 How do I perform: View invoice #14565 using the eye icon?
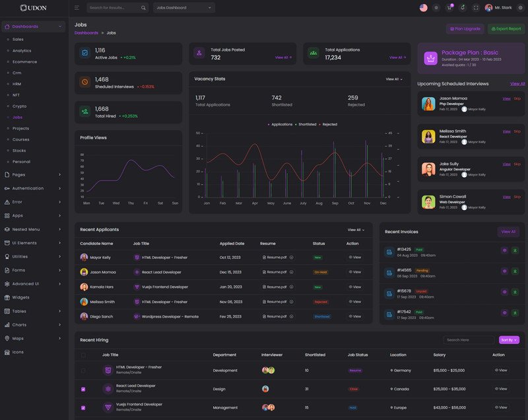coord(505,271)
